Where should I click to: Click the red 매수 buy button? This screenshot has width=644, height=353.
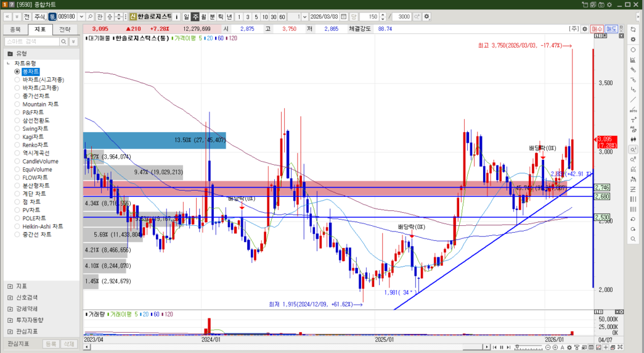click(x=597, y=29)
